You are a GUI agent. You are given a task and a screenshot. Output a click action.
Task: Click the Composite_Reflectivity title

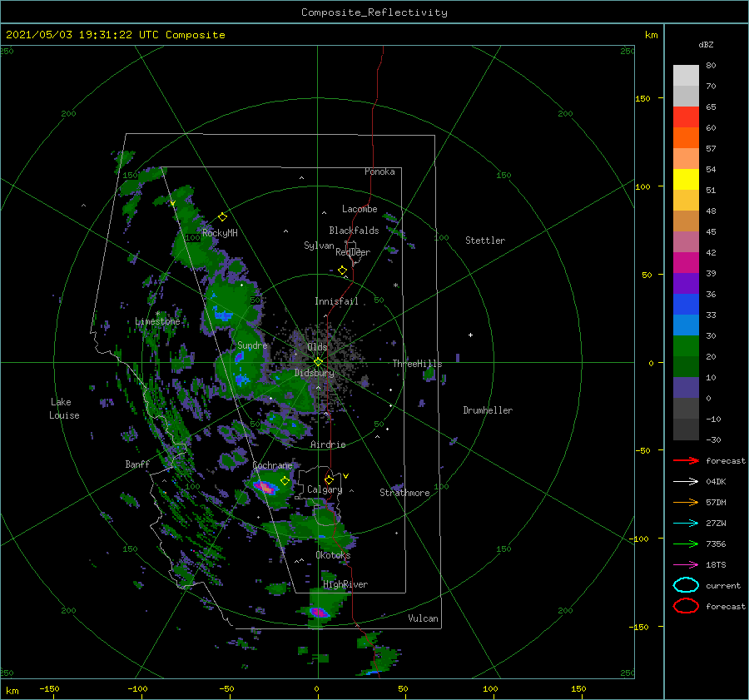(x=374, y=12)
